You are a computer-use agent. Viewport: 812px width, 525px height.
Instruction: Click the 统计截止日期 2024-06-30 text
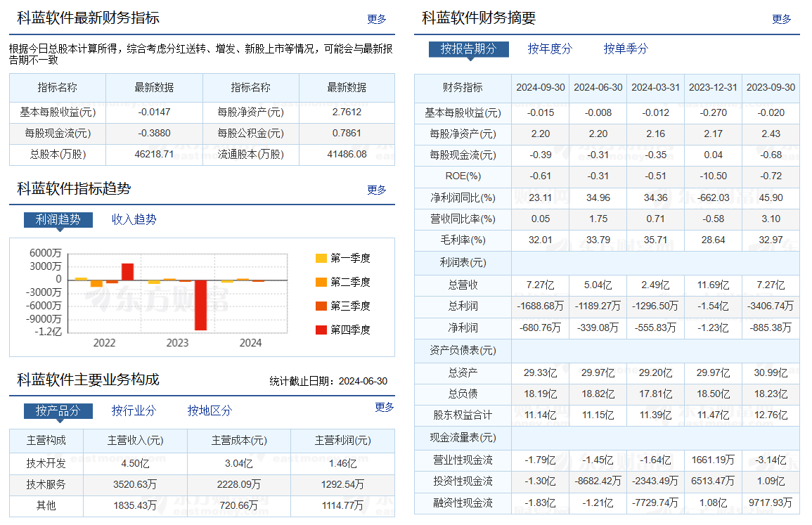coord(328,382)
